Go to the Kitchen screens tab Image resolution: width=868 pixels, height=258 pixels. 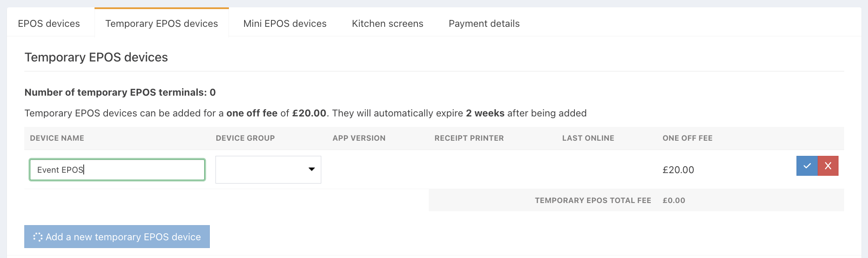coord(388,23)
